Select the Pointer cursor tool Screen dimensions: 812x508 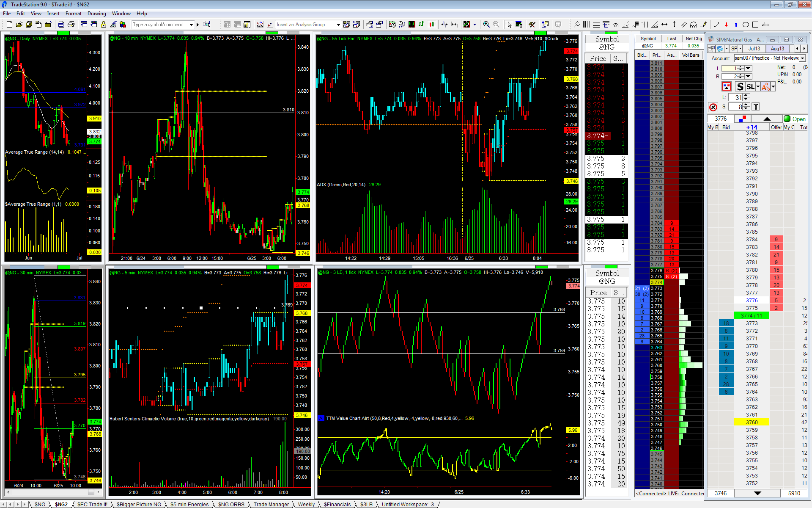[509, 25]
